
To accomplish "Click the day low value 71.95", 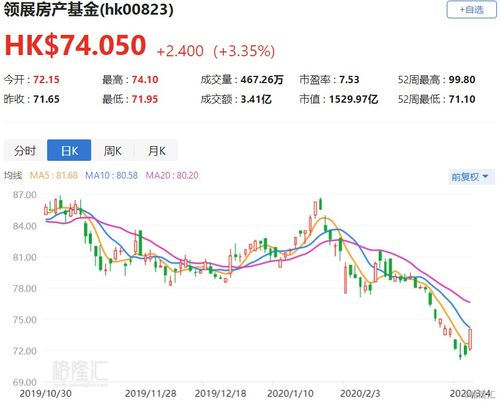I will tap(145, 99).
